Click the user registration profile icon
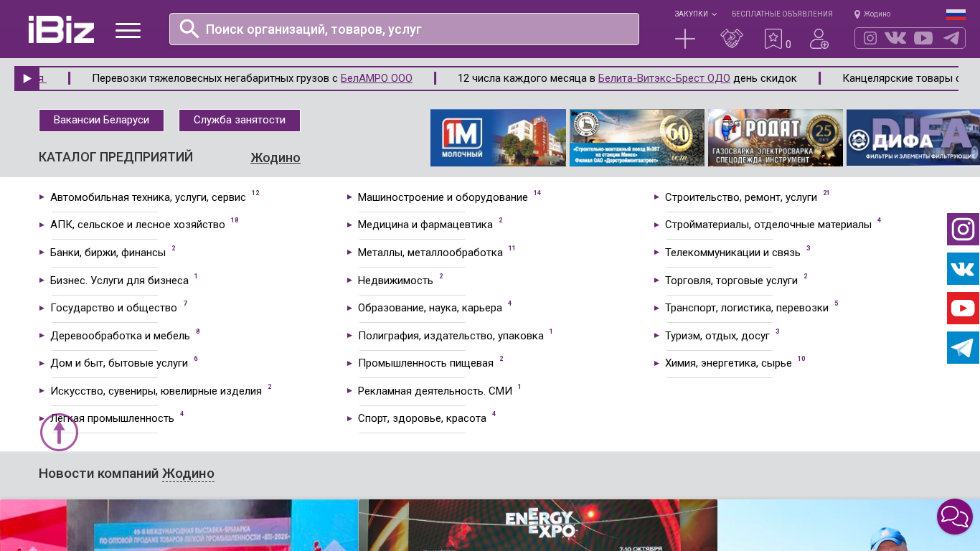 click(x=819, y=39)
